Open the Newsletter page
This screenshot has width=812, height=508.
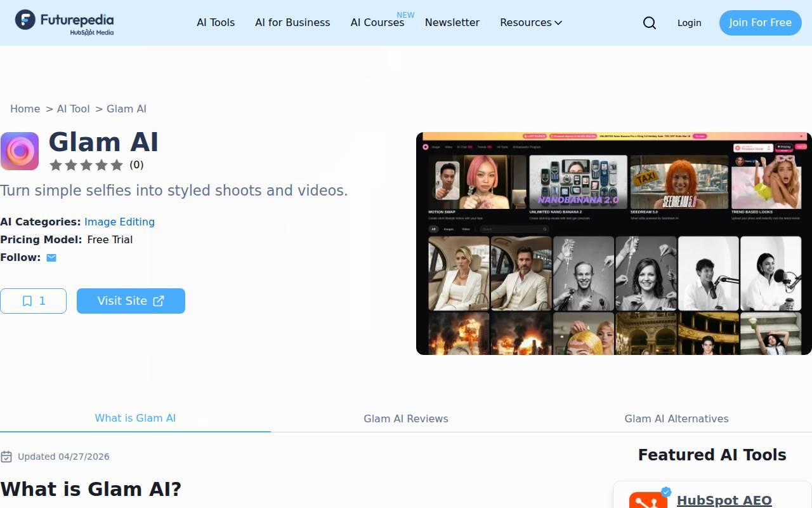pos(452,23)
